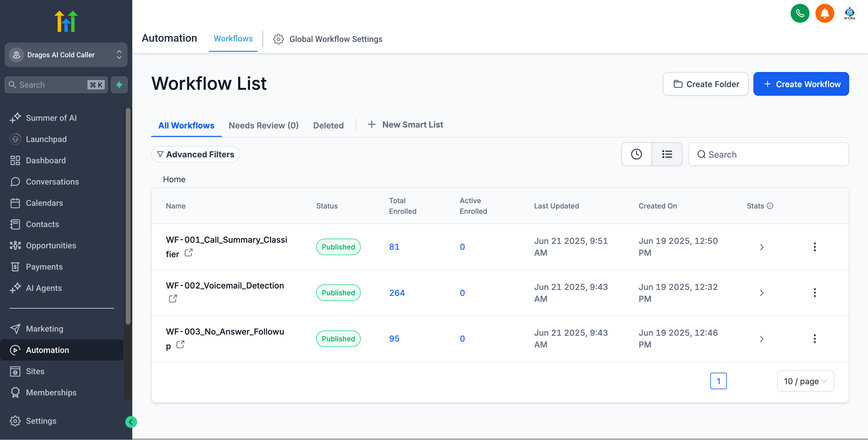Open AI Agents from the sidebar

(62, 288)
